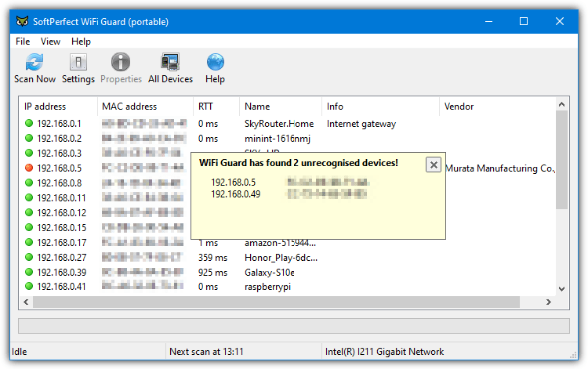Click the raspberrypi device name

[267, 287]
